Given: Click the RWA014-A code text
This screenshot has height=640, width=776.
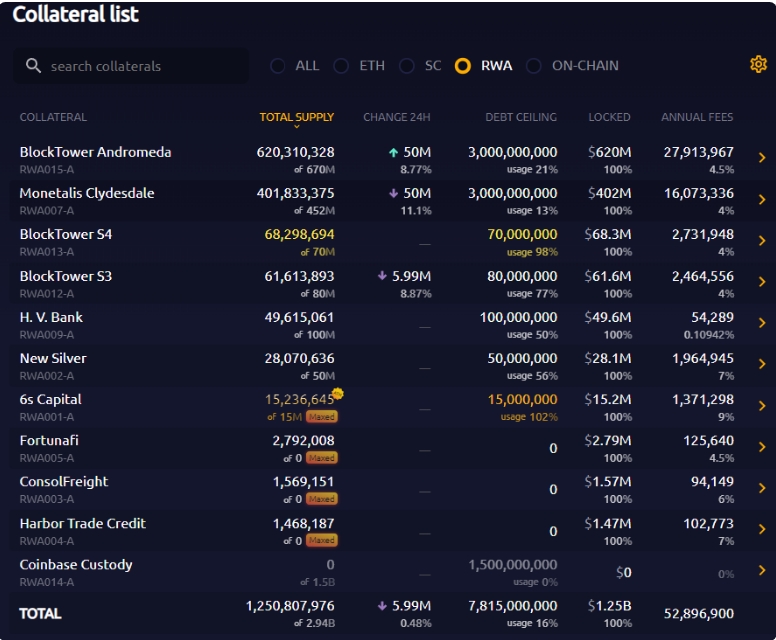Looking at the screenshot, I should (x=47, y=582).
